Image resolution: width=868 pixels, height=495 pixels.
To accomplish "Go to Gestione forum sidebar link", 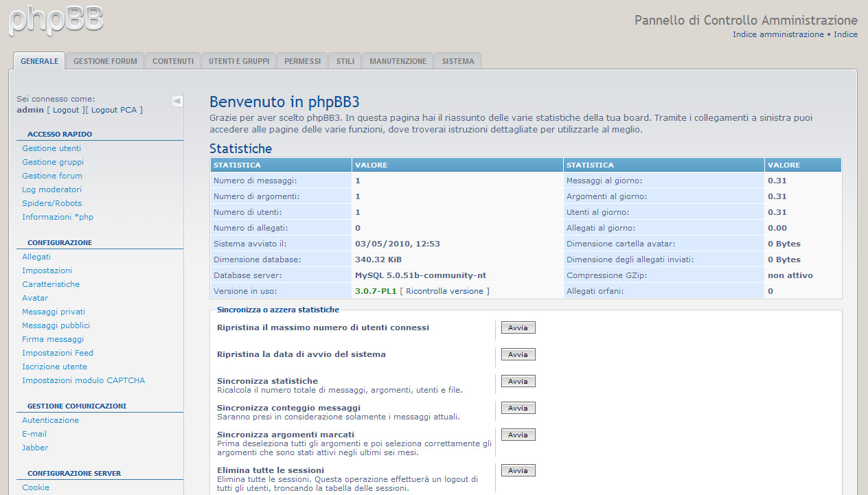I will tap(52, 176).
